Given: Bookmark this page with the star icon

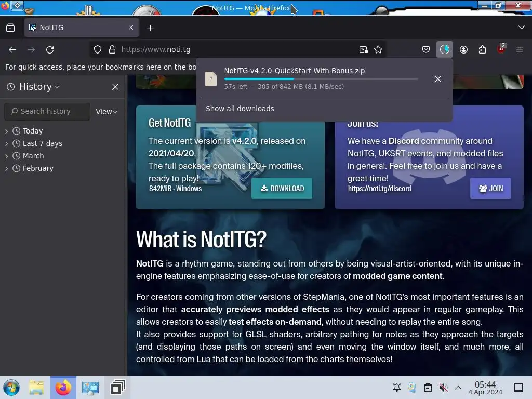Looking at the screenshot, I should 378,49.
